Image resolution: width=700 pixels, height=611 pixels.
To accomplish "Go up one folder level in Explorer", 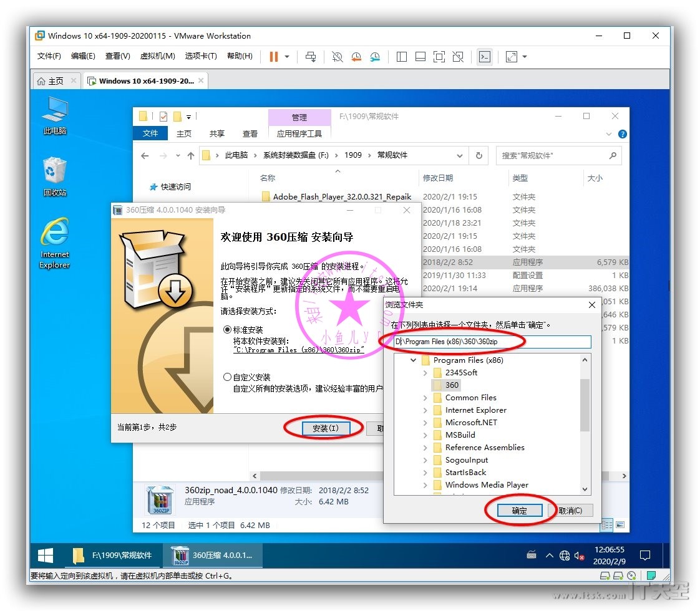I will (x=191, y=156).
